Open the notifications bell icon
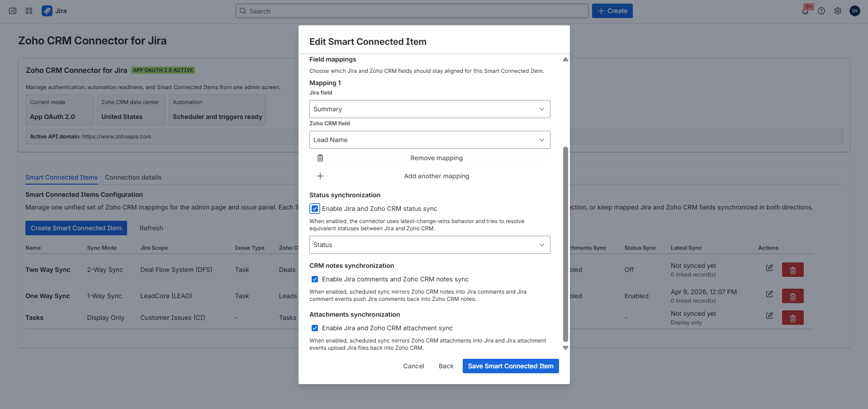Screen dimensions: 868x409 pos(805,11)
